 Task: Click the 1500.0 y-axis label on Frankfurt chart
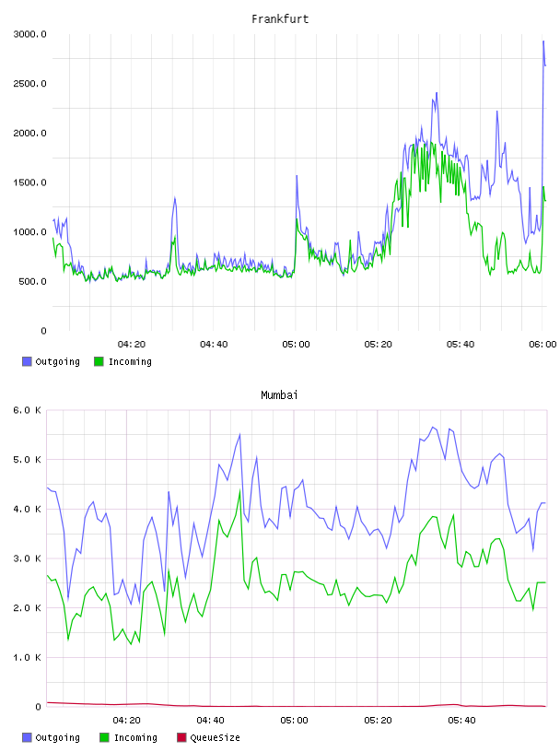tap(29, 182)
